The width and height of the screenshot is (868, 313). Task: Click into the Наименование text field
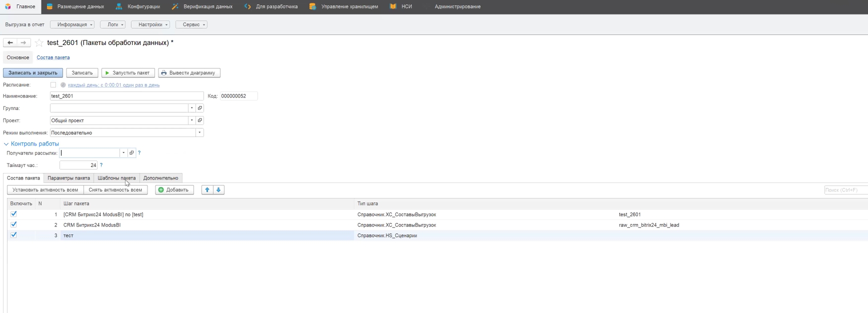(126, 96)
